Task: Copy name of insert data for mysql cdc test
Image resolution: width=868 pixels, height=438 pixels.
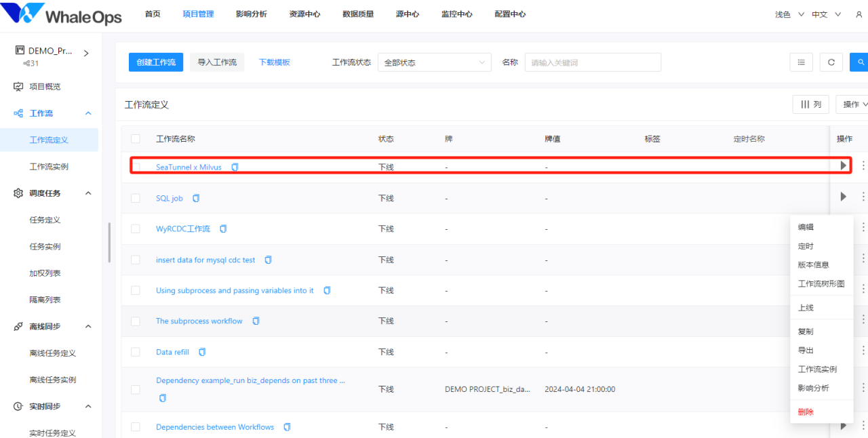Action: 268,260
